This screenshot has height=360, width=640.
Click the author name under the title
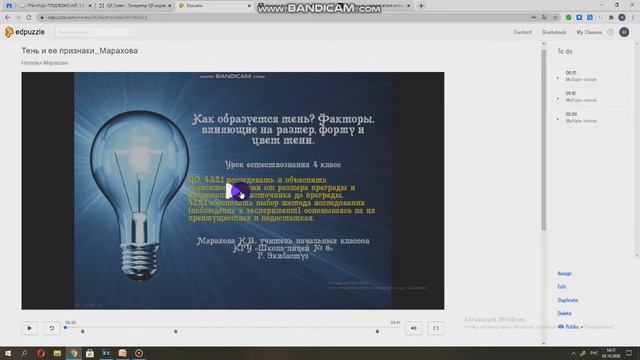pyautogui.click(x=45, y=63)
